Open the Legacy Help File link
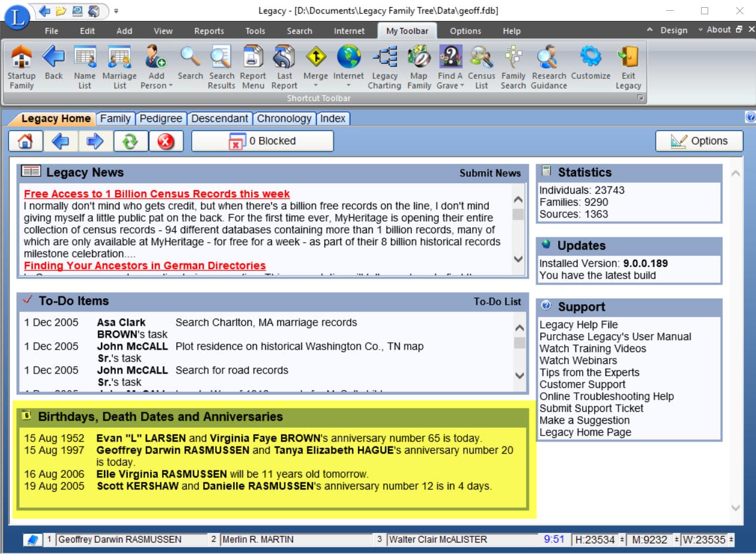 tap(579, 325)
